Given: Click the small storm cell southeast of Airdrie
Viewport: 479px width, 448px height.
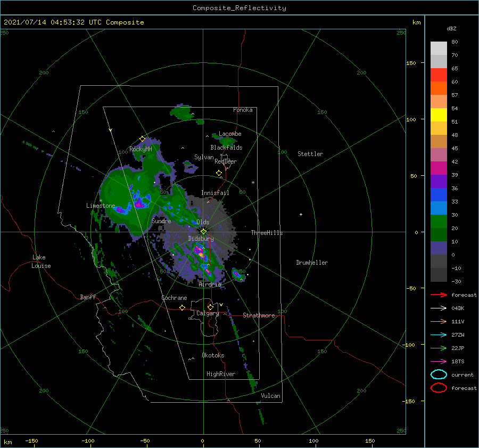Looking at the screenshot, I should 237,274.
